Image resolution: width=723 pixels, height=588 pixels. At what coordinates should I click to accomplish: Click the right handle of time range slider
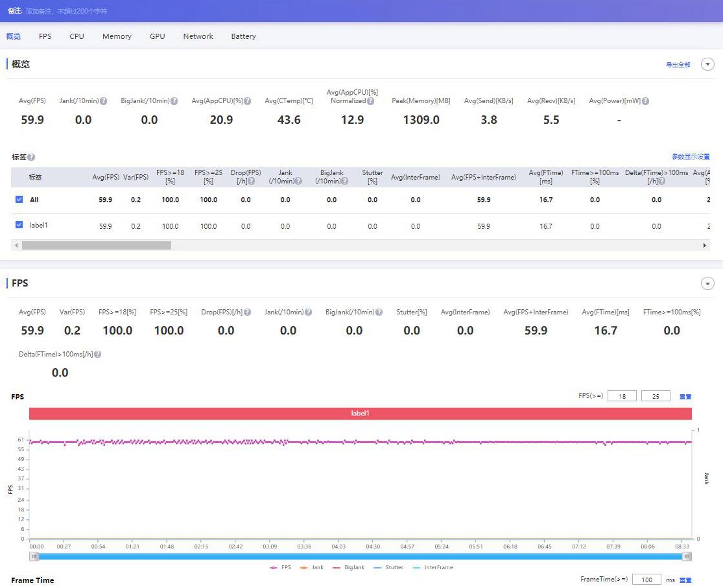click(x=687, y=557)
